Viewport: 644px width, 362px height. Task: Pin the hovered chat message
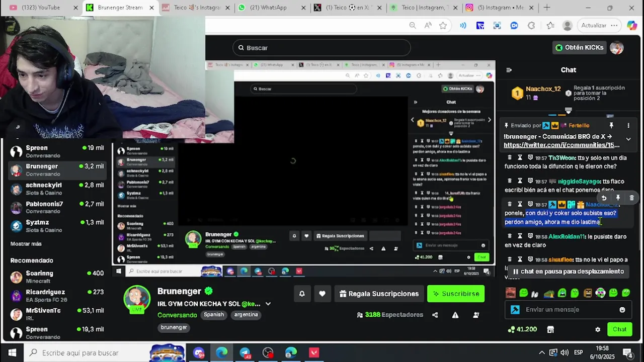coord(618,198)
